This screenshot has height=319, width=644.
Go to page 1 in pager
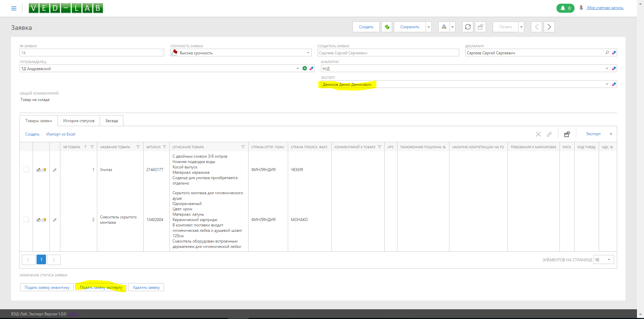[x=41, y=260]
